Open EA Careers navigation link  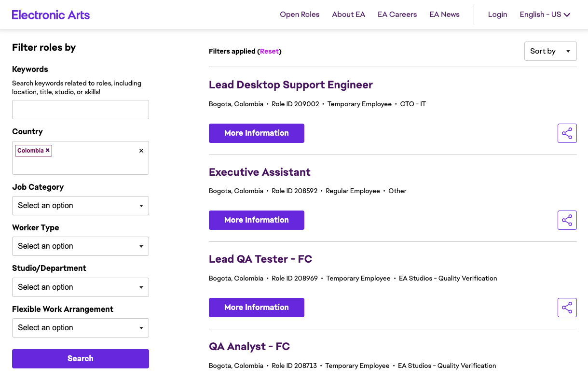tap(397, 14)
